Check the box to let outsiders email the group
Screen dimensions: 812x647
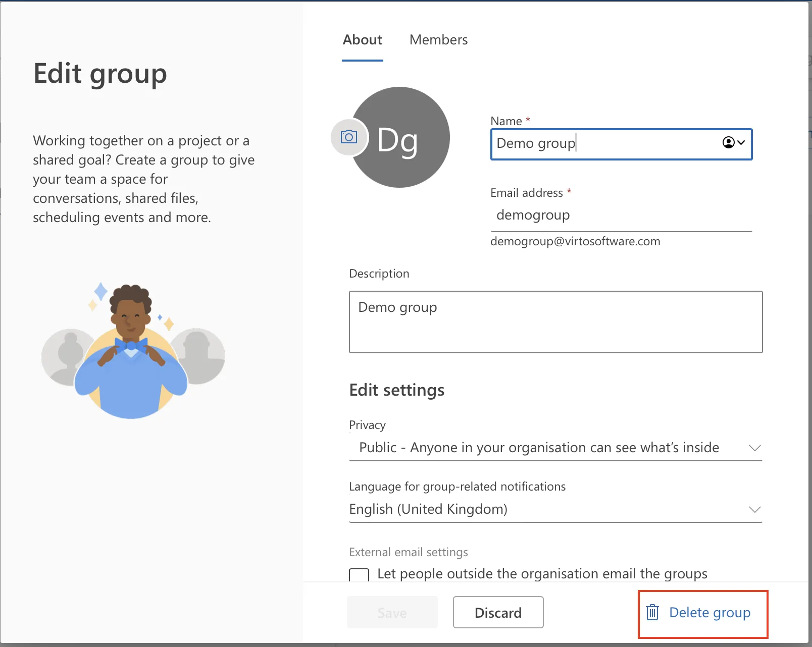[359, 575]
